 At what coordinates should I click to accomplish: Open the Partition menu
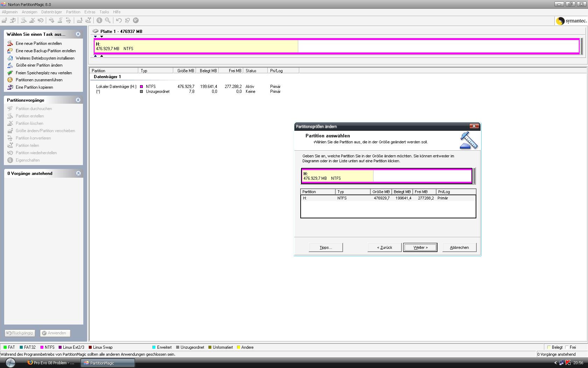(73, 12)
